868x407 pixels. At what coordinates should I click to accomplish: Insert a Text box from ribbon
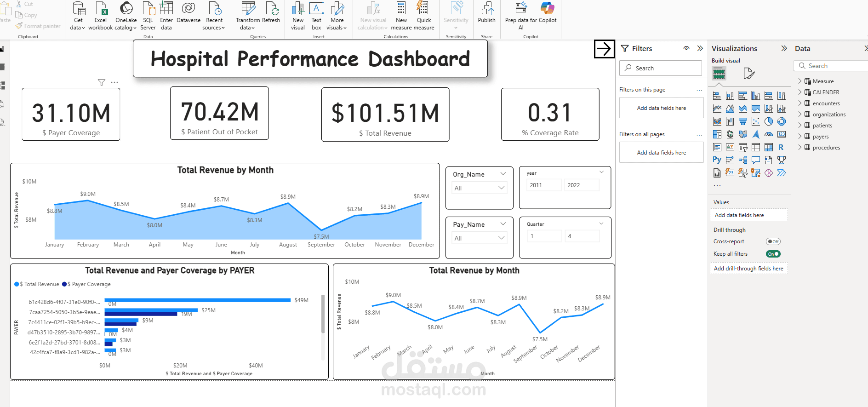point(316,16)
